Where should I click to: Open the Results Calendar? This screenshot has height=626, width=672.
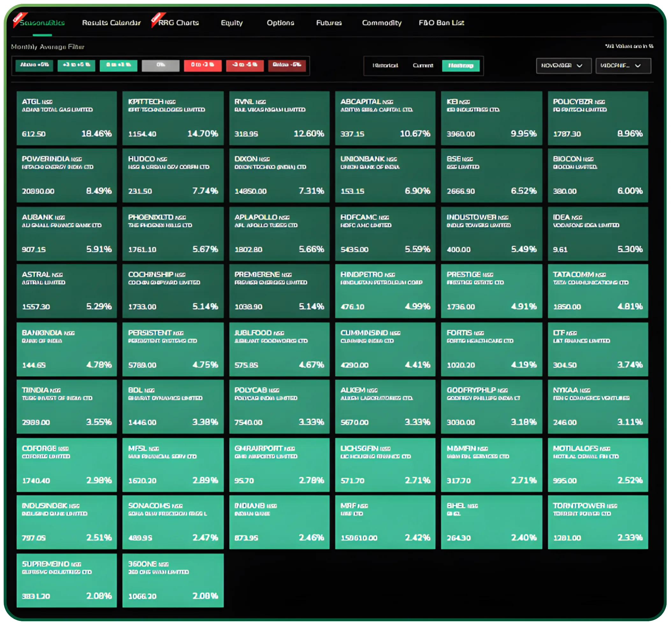point(112,23)
